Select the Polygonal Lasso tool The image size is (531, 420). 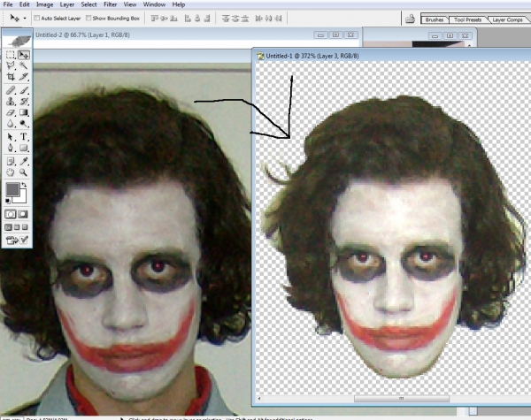(x=11, y=65)
